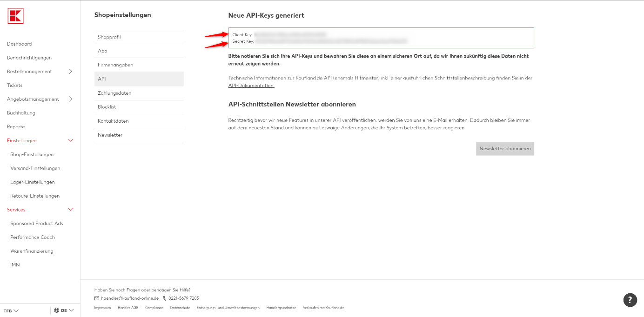Switch to the Newsletter settings tab
644x317 pixels.
click(x=139, y=135)
